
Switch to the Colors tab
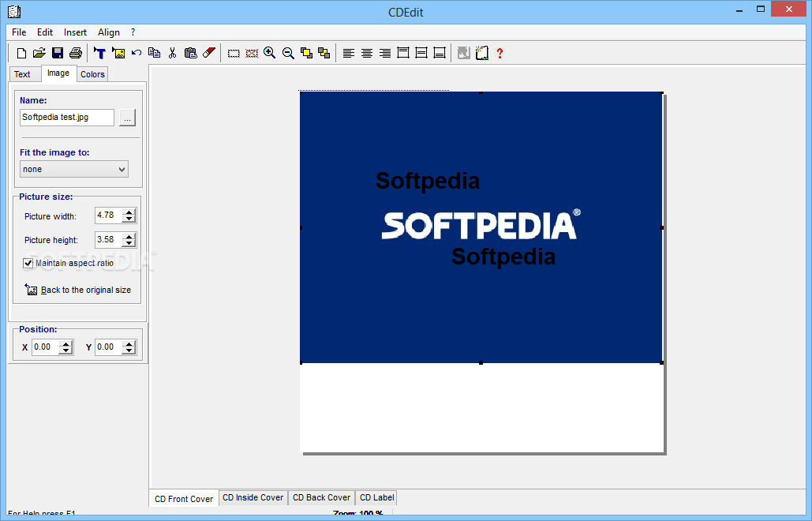(x=92, y=74)
